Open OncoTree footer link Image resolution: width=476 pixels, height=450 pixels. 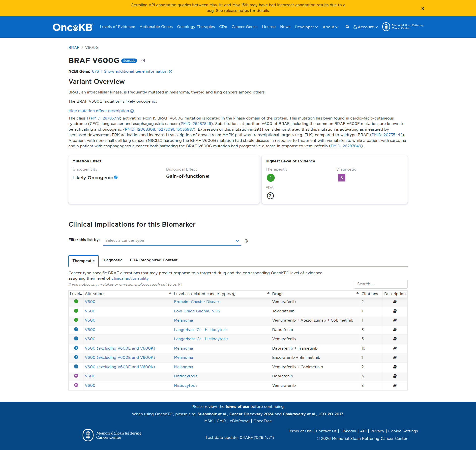(x=263, y=421)
